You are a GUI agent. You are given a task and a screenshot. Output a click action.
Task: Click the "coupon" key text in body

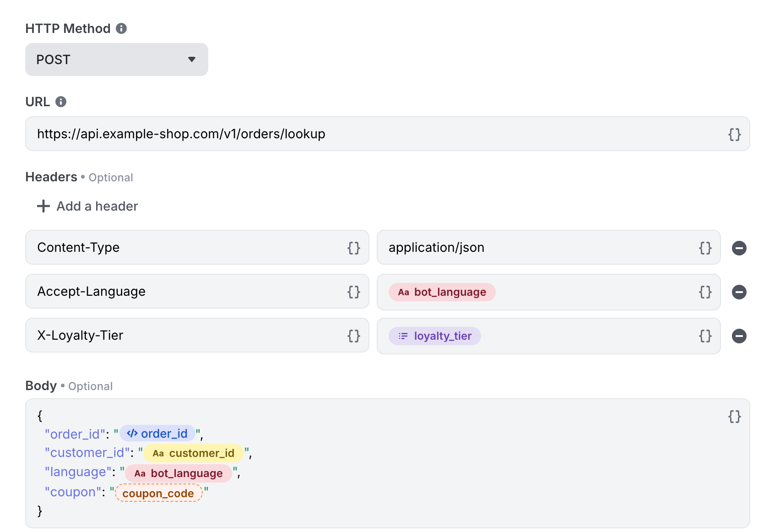tap(73, 492)
